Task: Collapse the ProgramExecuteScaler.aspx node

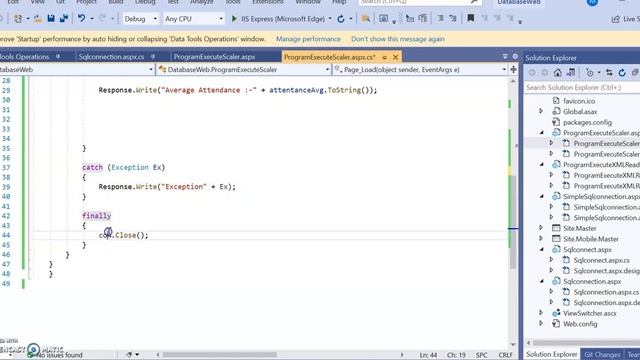Action: 542,132
